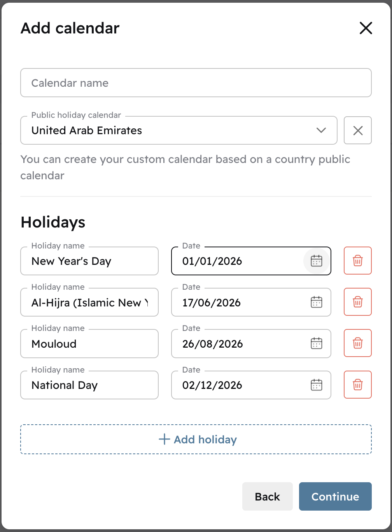Screen dimensions: 392x532
Task: Edit the Mouloud holiday name field
Action: coord(89,344)
